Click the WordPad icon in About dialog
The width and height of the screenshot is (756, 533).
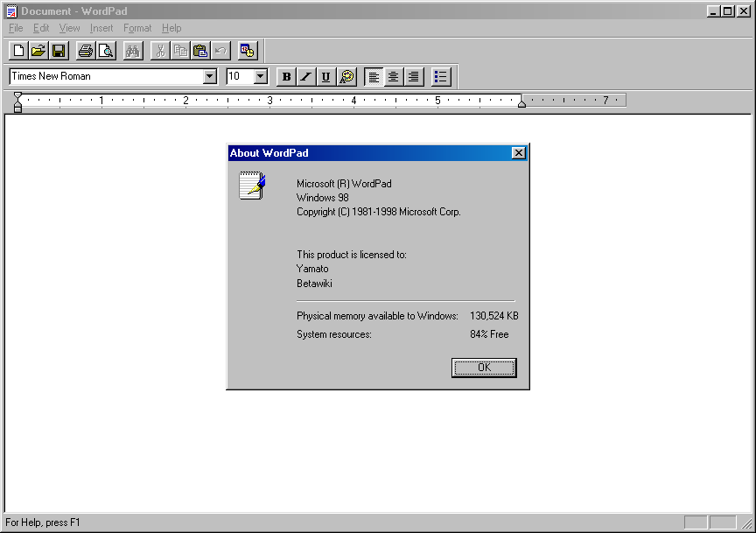pyautogui.click(x=252, y=186)
